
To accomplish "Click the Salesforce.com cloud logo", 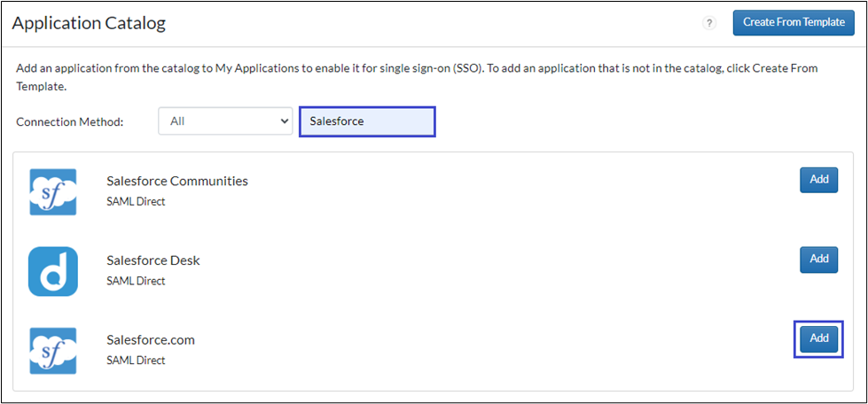I will (53, 350).
